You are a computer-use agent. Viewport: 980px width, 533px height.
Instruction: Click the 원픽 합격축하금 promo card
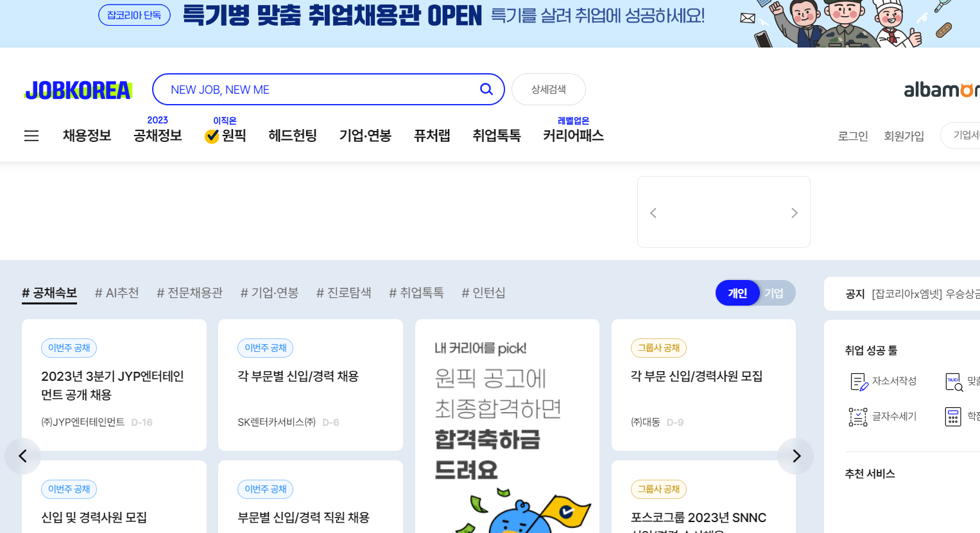click(507, 426)
